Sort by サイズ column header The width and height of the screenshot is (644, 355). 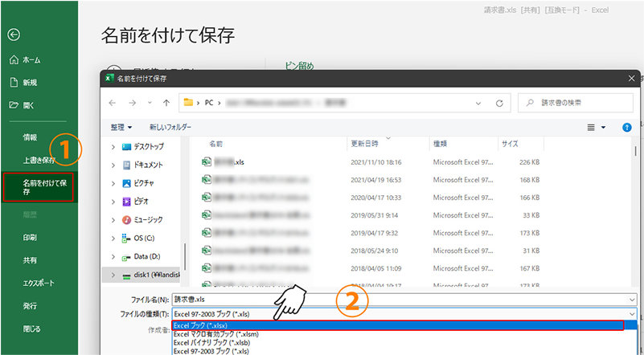coord(510,144)
